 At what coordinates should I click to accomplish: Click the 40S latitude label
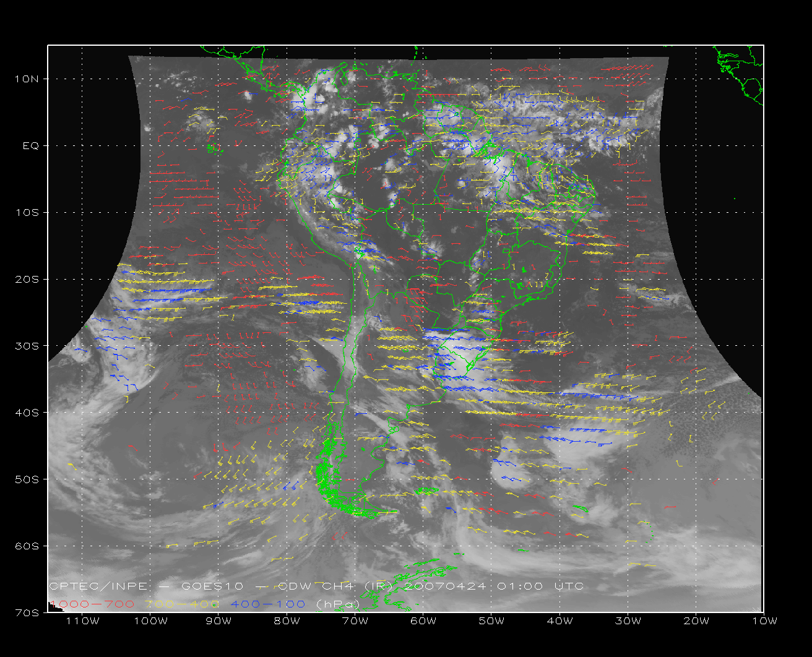[27, 413]
